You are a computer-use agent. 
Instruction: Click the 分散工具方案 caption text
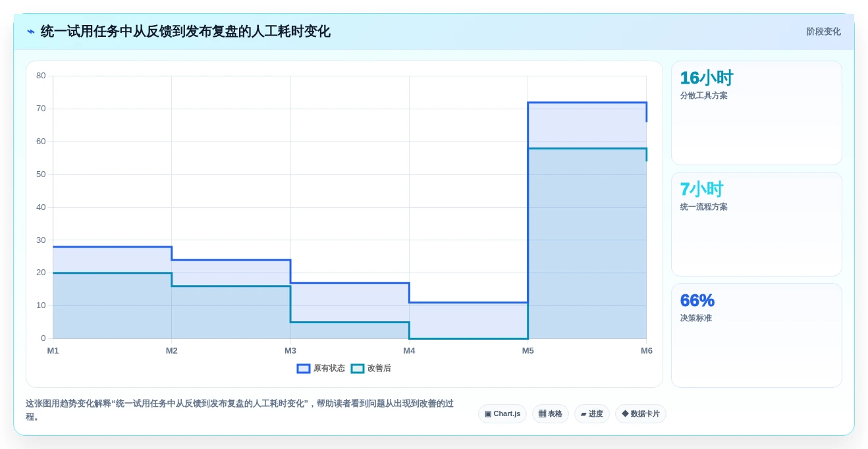click(704, 95)
